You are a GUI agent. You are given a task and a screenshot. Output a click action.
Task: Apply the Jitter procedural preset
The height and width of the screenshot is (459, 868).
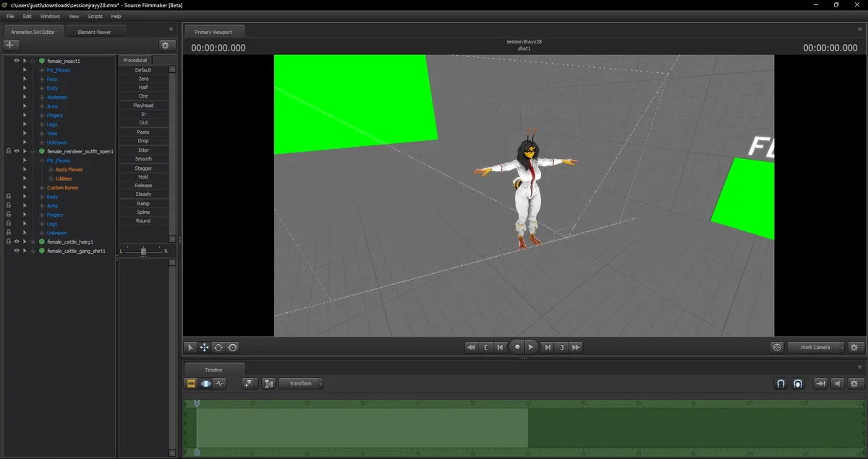coord(143,150)
